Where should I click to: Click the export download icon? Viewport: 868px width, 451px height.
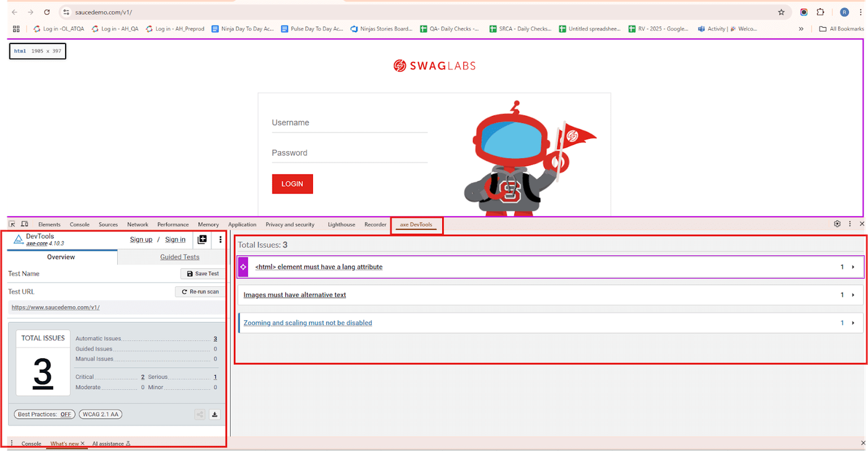click(x=215, y=414)
